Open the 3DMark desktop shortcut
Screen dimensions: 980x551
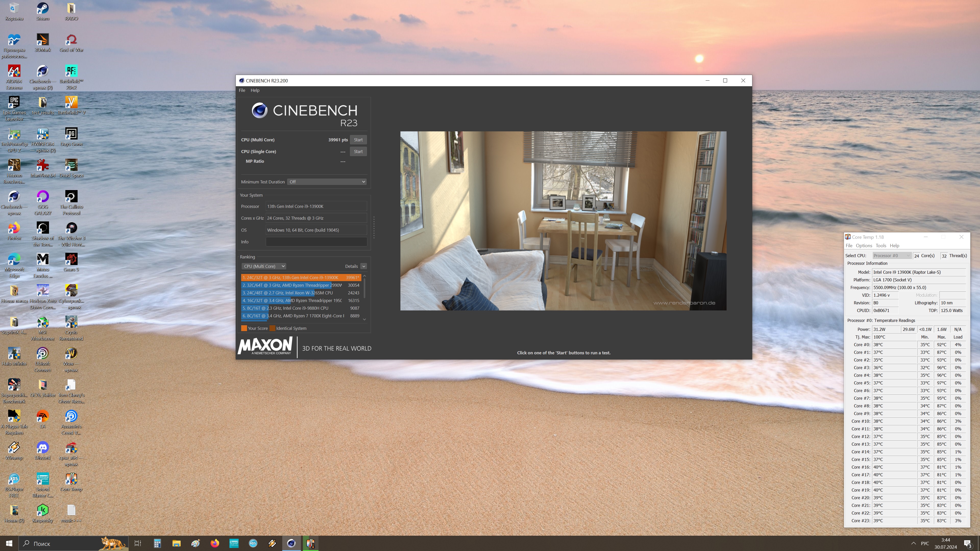tap(42, 40)
